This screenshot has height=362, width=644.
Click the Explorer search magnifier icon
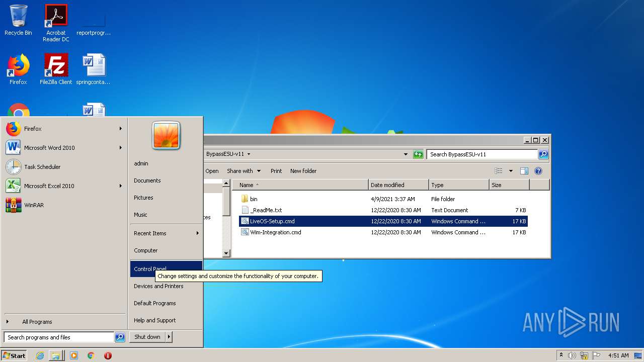click(x=543, y=154)
